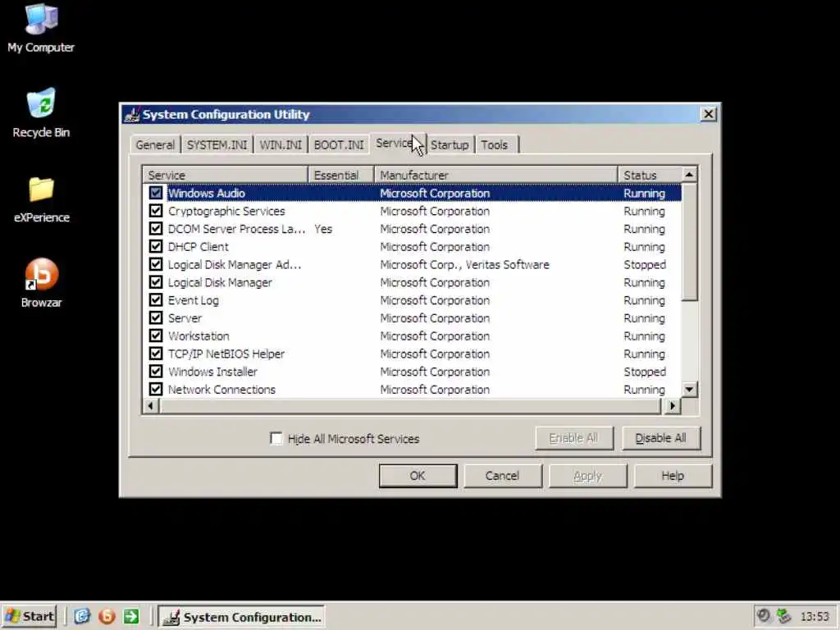
Task: Sort by the Essential column header
Action: point(341,175)
